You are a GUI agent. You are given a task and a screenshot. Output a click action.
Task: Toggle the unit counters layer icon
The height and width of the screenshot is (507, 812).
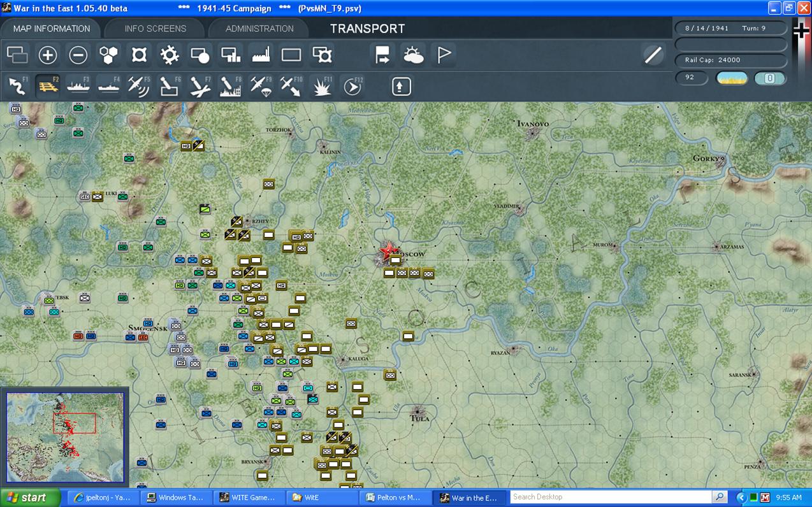pos(17,55)
